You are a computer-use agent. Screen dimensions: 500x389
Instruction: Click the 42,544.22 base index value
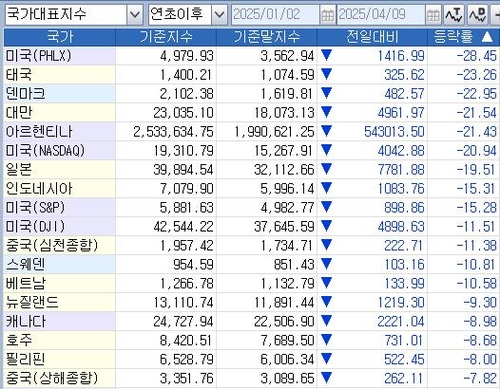pos(183,227)
